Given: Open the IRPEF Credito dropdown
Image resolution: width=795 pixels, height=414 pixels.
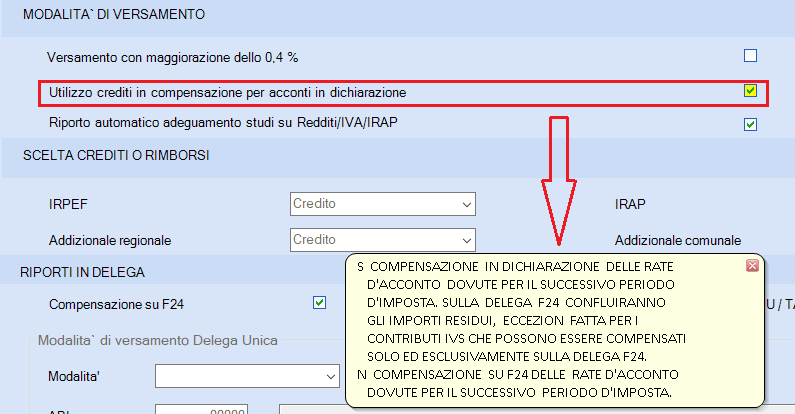Looking at the screenshot, I should click(x=383, y=204).
